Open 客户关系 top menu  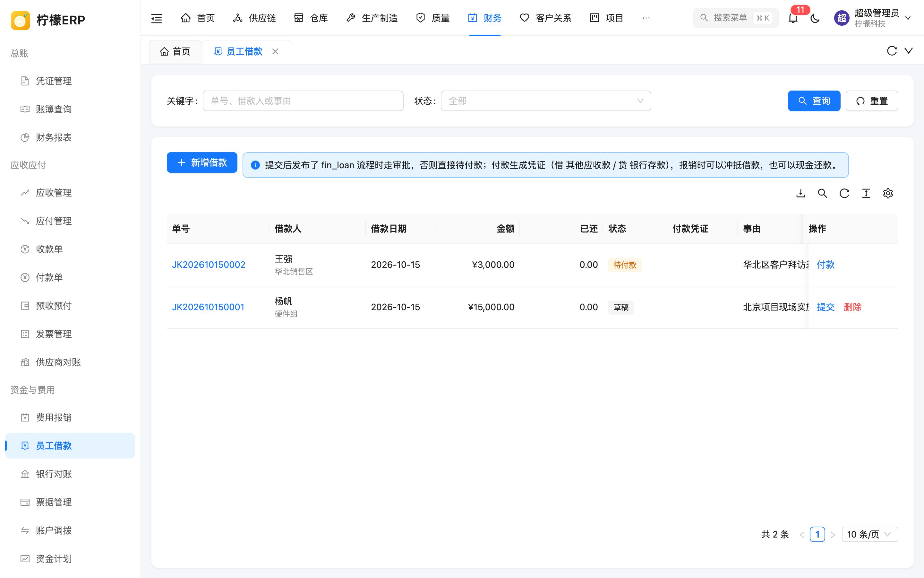point(545,18)
